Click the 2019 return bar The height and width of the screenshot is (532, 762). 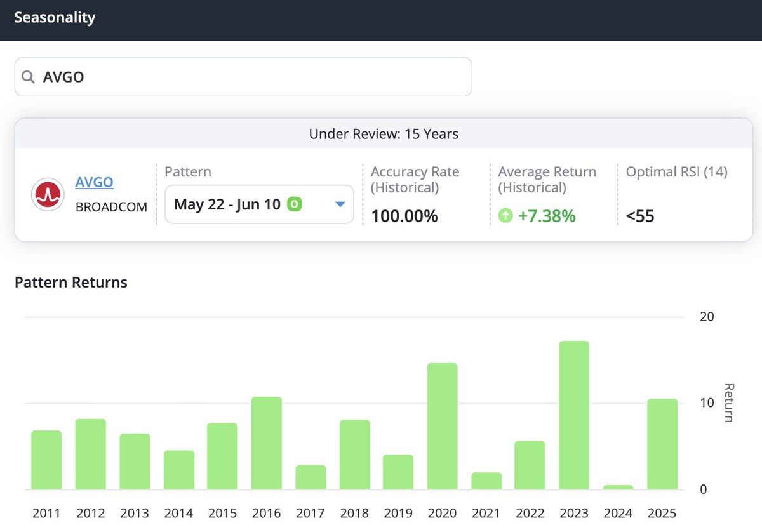pyautogui.click(x=398, y=472)
